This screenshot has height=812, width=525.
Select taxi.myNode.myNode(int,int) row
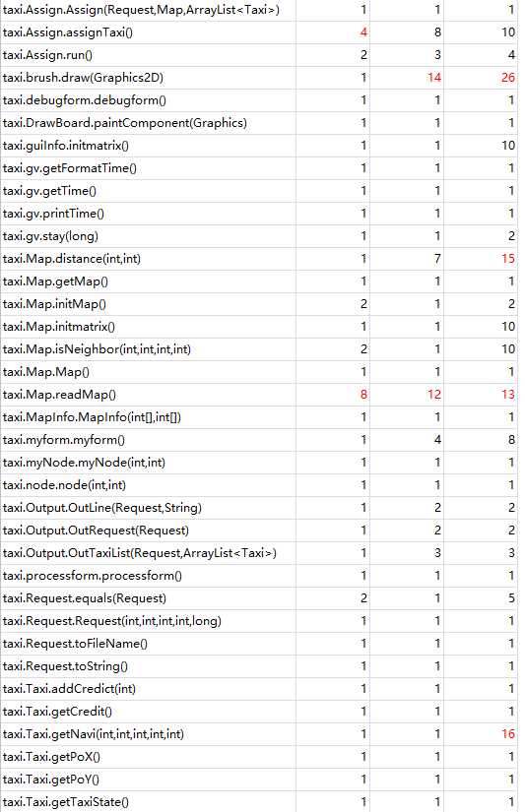point(84,463)
